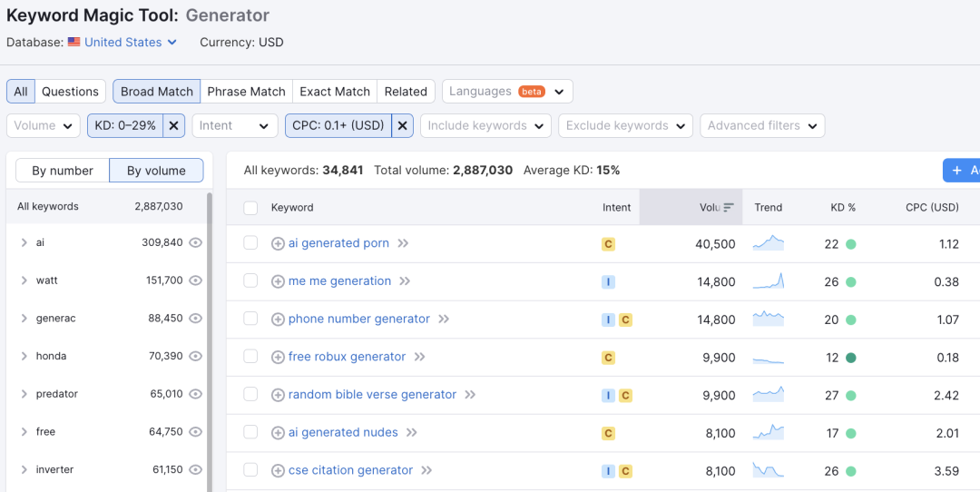The image size is (980, 492).
Task: Open the United States database dropdown
Action: click(x=122, y=43)
